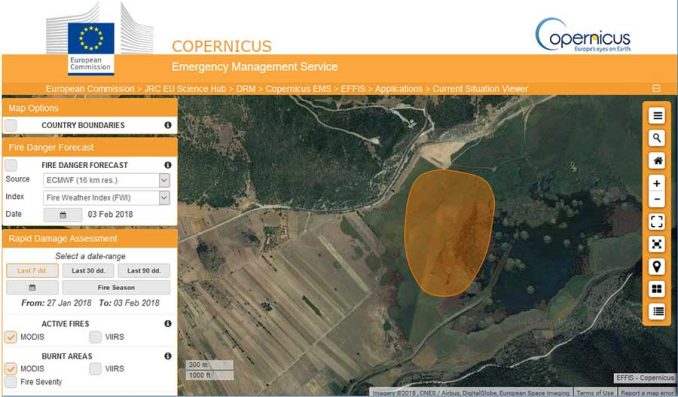Click Report a map error link
The image size is (678, 397).
646,393
